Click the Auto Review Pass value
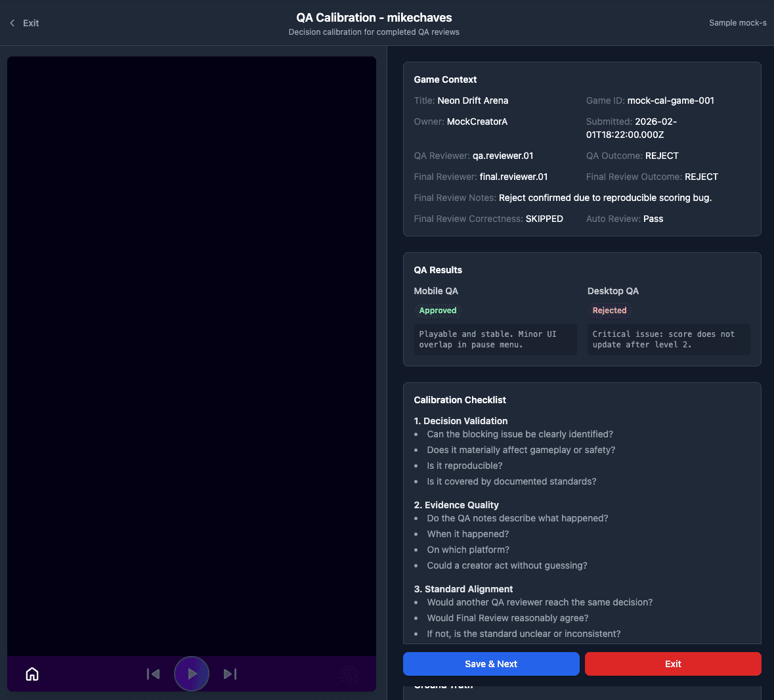Screen dimensions: 774x700 tap(653, 219)
